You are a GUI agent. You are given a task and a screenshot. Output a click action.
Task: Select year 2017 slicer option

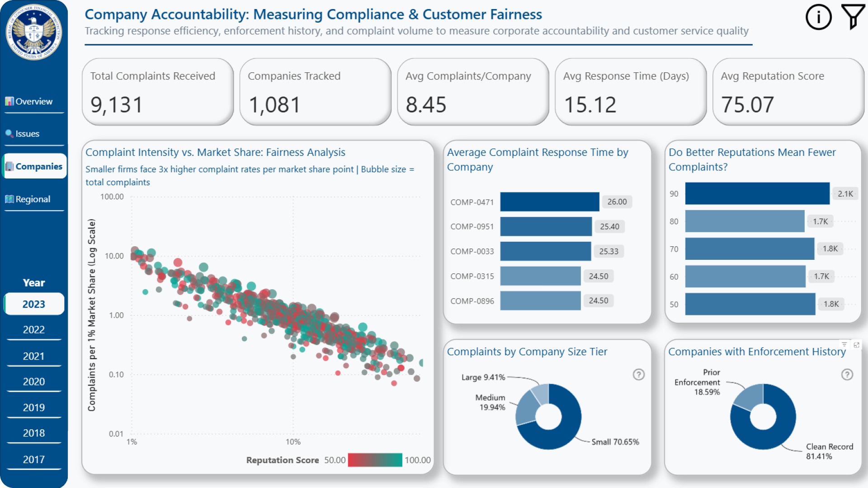click(x=34, y=460)
